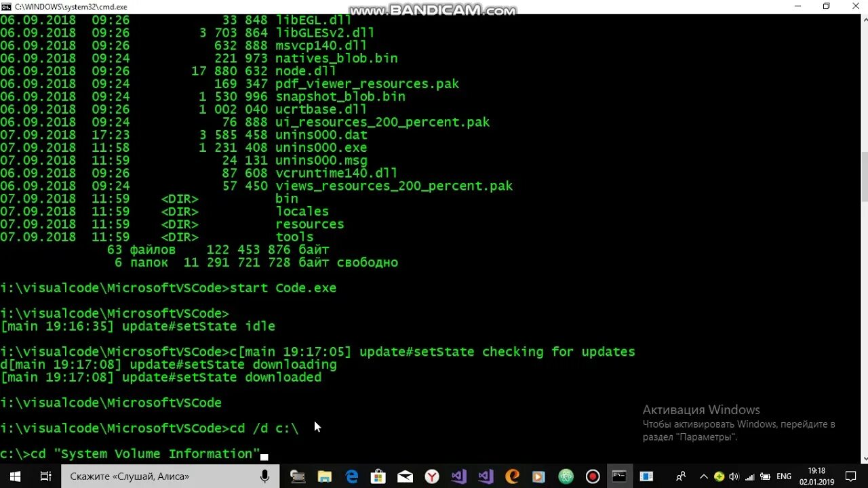Show hidden system tray icons chevron
This screenshot has width=868, height=488.
704,476
